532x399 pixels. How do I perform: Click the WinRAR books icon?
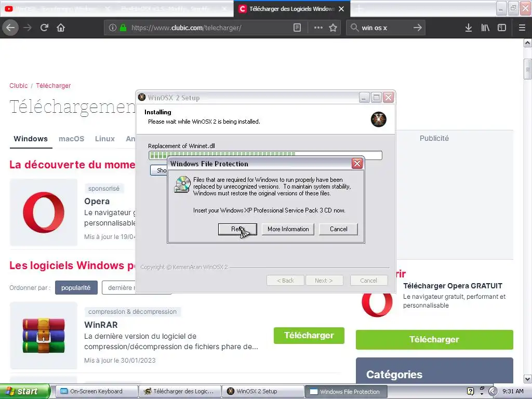[x=44, y=335]
